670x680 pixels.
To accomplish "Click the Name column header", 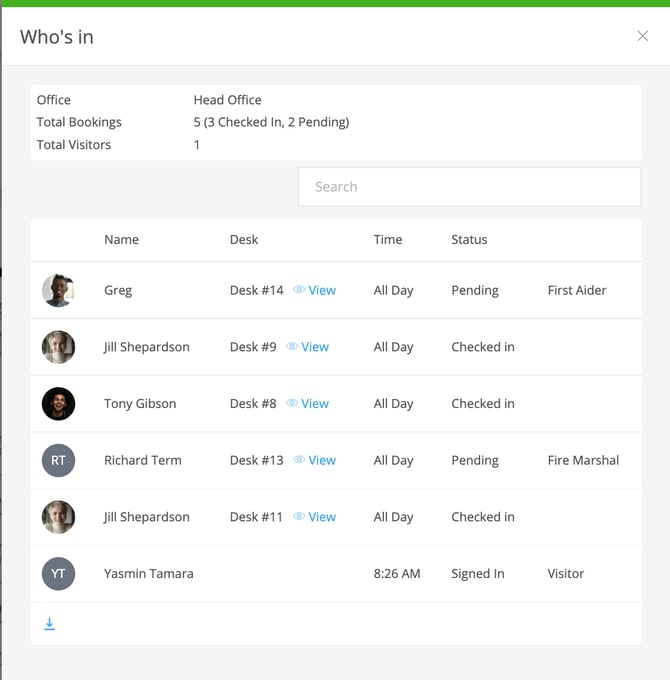I will (x=121, y=240).
